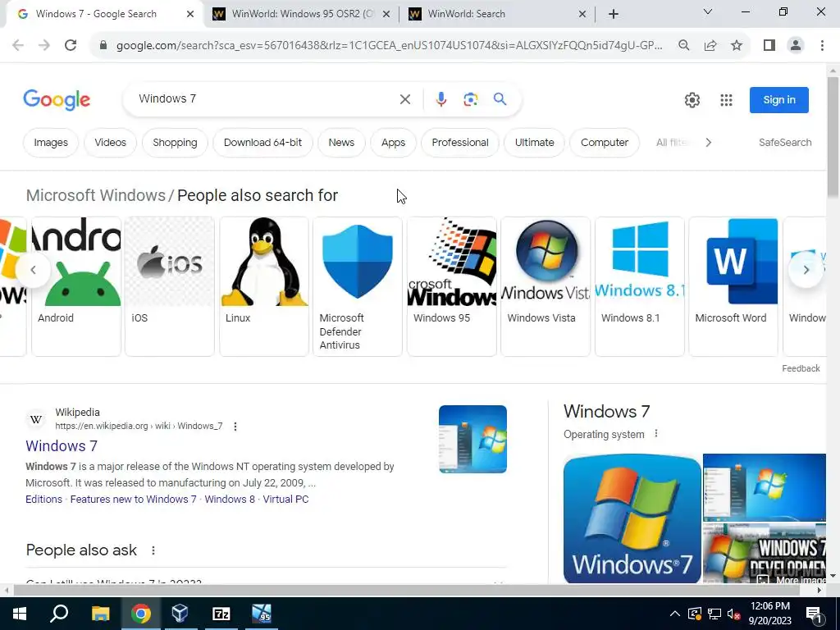Open the Android card
The height and width of the screenshot is (630, 840).
(76, 286)
